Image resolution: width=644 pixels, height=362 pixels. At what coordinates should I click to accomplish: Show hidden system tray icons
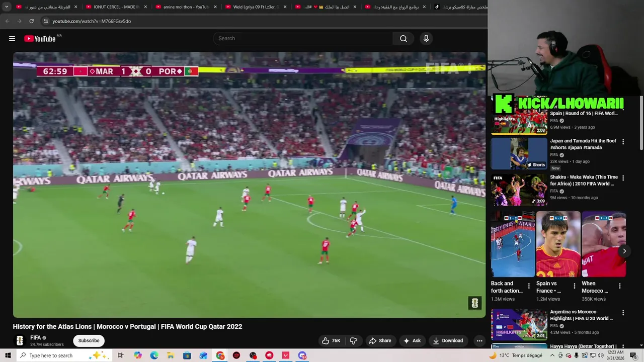pyautogui.click(x=552, y=355)
